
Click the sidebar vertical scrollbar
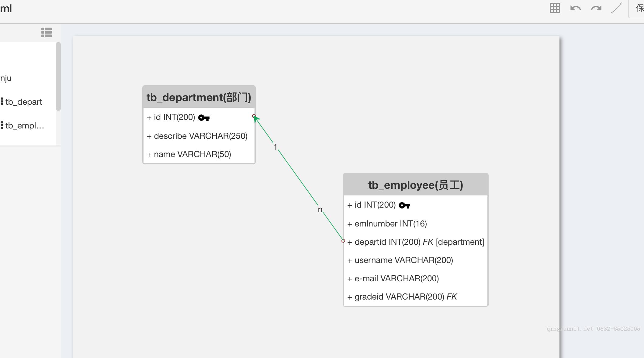click(58, 77)
